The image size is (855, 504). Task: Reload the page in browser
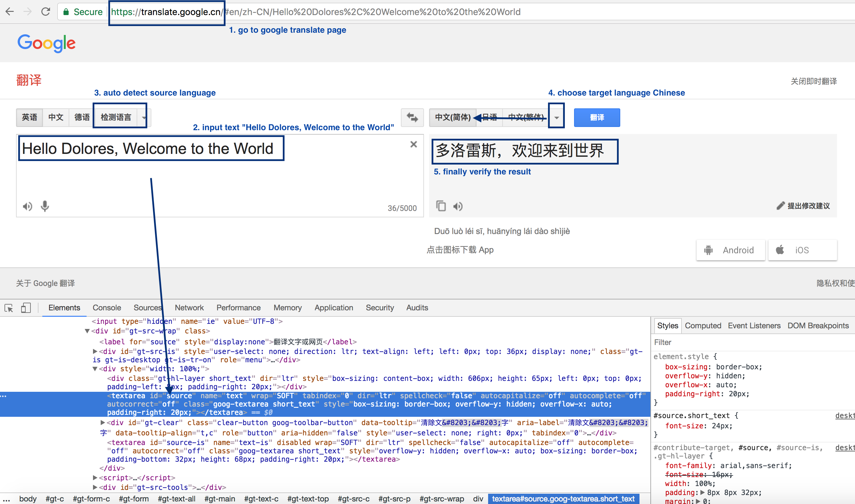[x=46, y=12]
